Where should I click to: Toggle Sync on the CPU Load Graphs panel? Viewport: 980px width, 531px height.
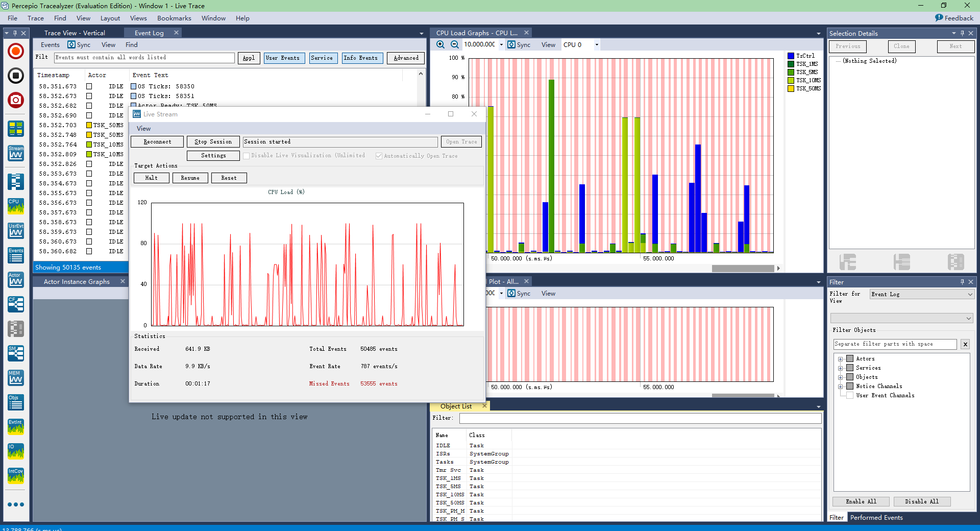512,44
